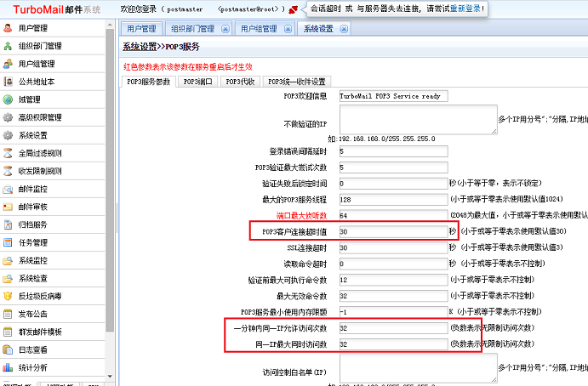This screenshot has height=386, width=588.
Task: Click the 不做验证的IP text area
Action: (x=418, y=120)
